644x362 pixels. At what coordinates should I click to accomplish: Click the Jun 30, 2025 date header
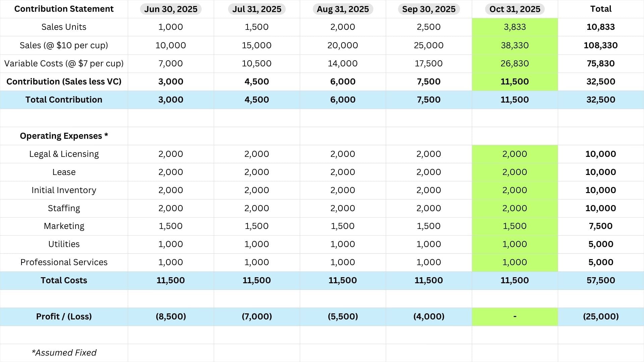[170, 9]
